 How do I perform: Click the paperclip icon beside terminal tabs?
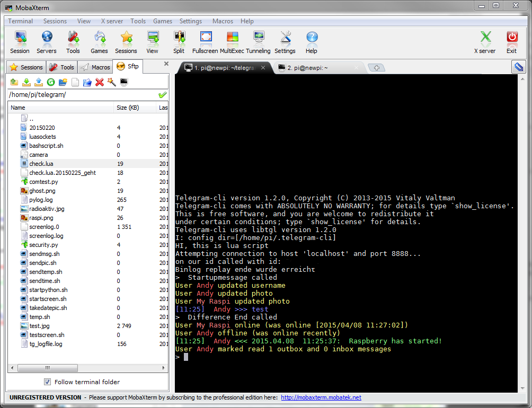click(x=518, y=67)
